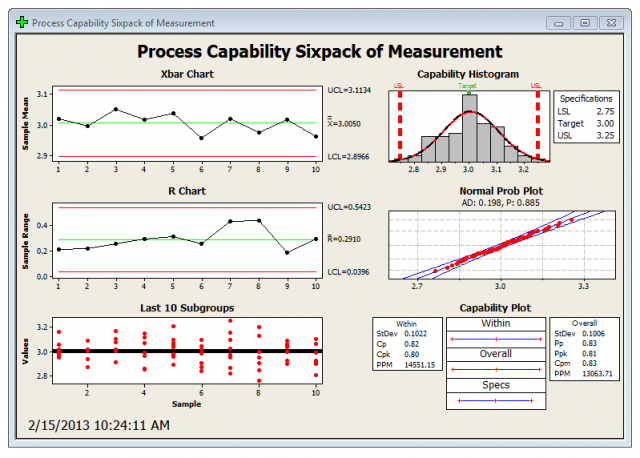Select the main Process Capability Sixpack heading

319,52
